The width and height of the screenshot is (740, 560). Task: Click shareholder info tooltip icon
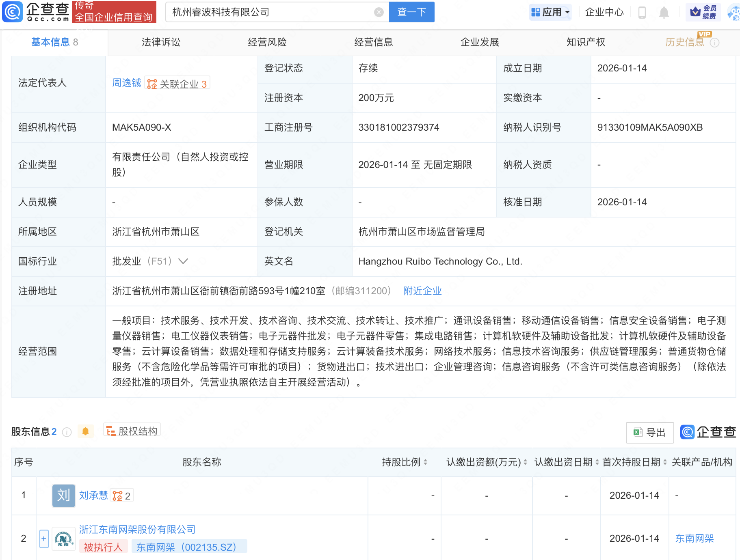click(67, 432)
